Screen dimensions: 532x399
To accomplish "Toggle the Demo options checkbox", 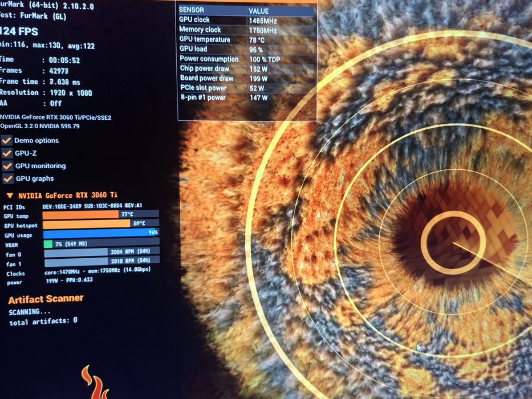I will pyautogui.click(x=6, y=140).
